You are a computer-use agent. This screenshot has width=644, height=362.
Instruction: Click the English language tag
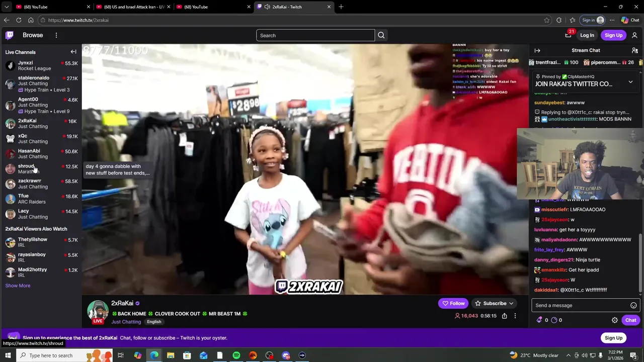(x=154, y=322)
